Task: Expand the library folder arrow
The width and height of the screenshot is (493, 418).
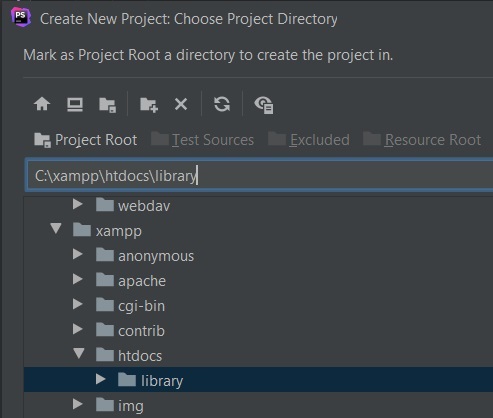Action: tap(100, 379)
